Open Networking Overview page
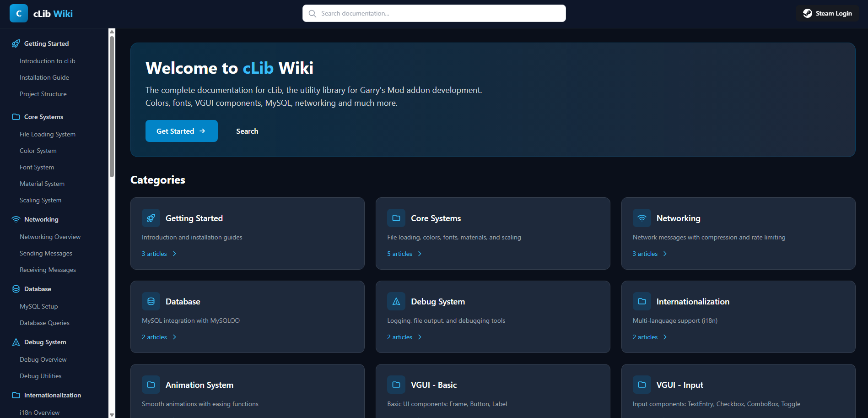 (x=50, y=237)
